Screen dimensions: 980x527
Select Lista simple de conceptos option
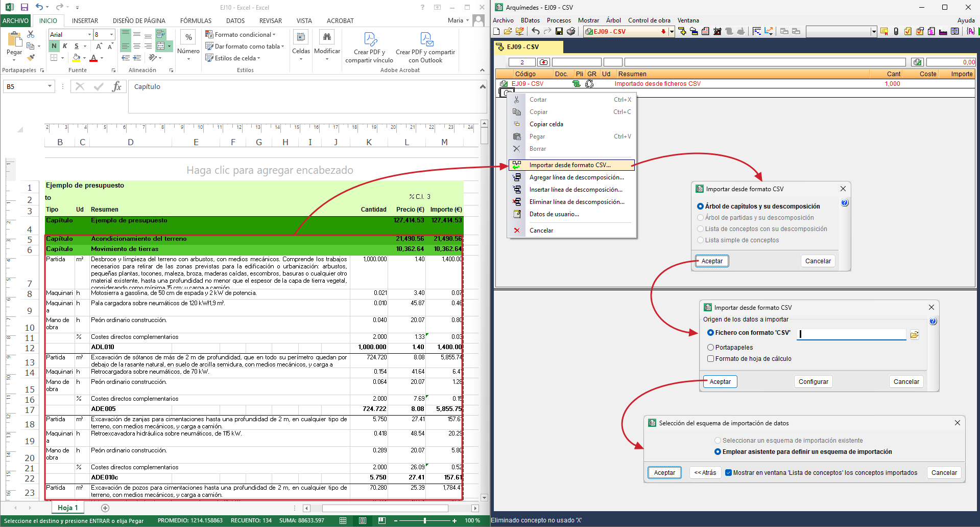pos(701,240)
